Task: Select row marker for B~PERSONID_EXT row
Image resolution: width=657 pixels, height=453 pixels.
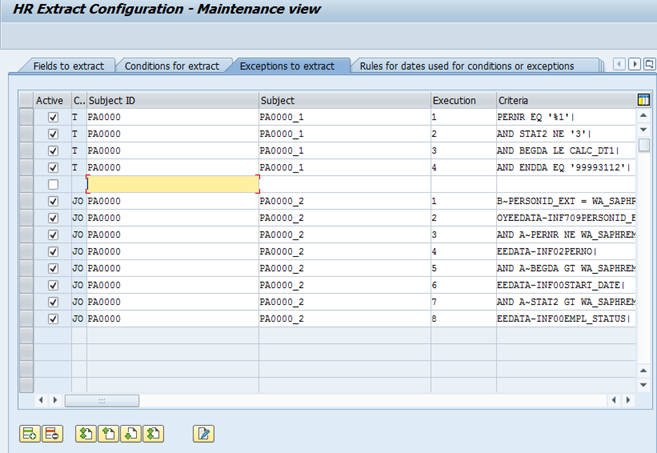Action: click(26, 201)
